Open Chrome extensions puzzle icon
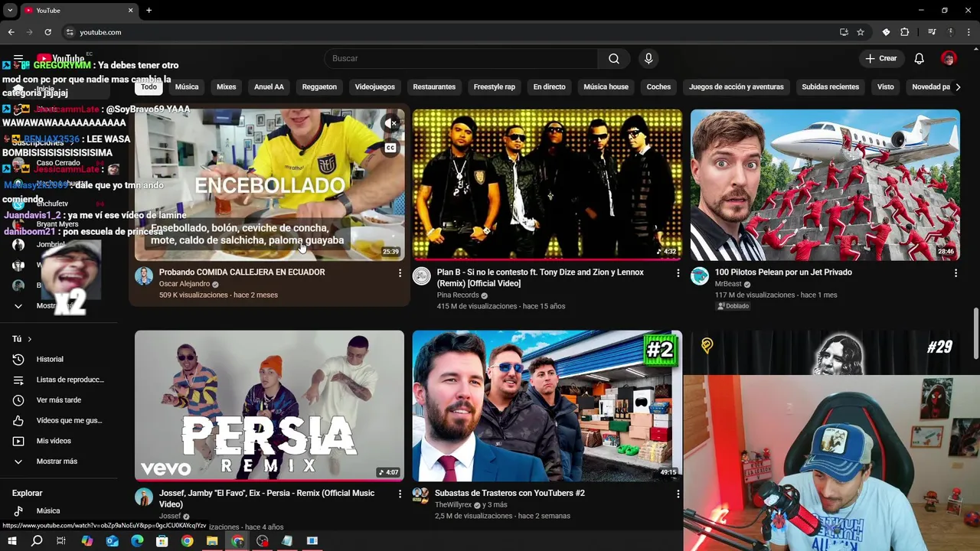The width and height of the screenshot is (980, 551). (x=905, y=32)
